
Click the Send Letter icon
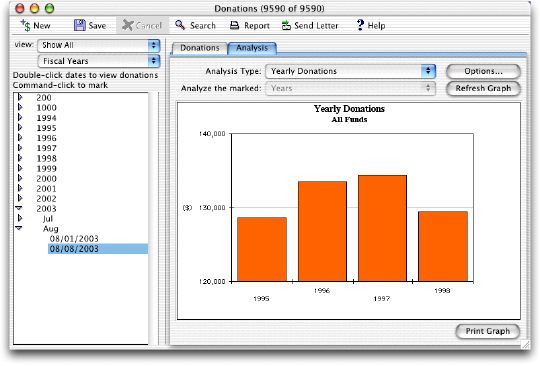coord(286,25)
